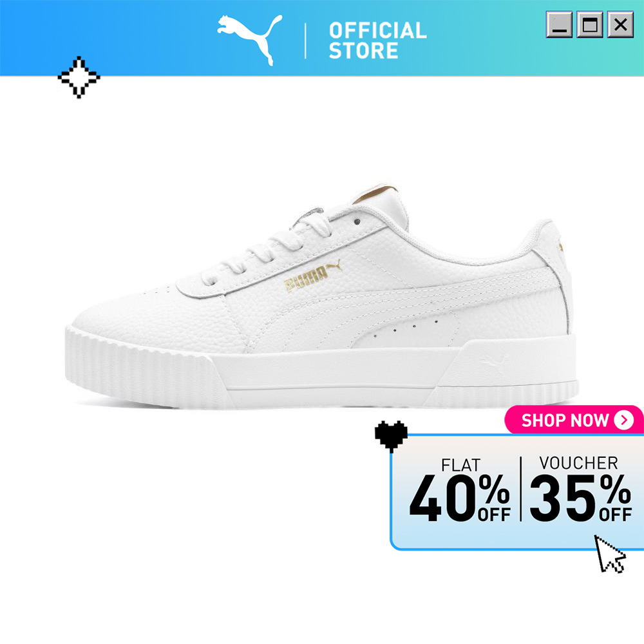The image size is (644, 644).
Task: Click the arrow circle in Shop Now
Action: 624,420
